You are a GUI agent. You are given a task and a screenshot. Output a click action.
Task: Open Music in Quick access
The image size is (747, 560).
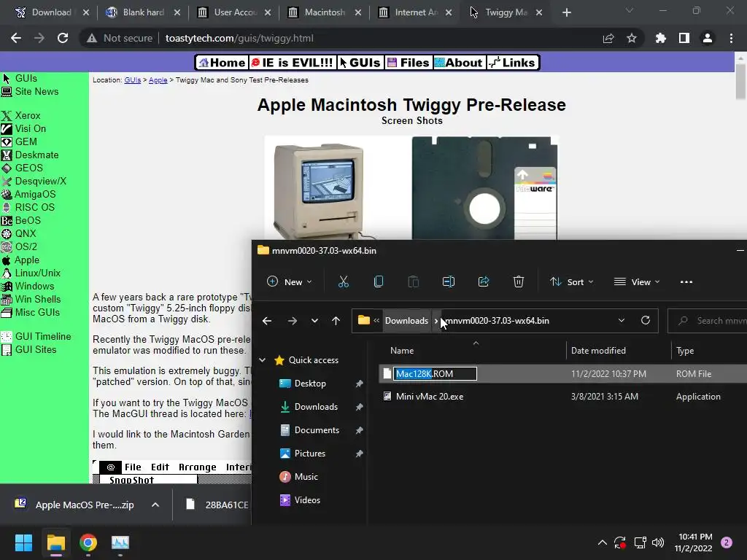(306, 477)
